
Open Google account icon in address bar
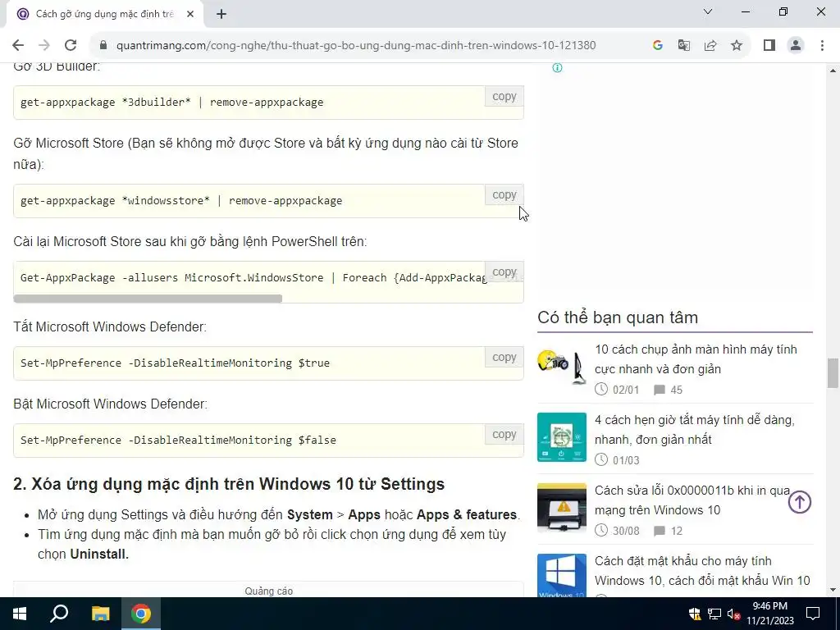(x=658, y=45)
